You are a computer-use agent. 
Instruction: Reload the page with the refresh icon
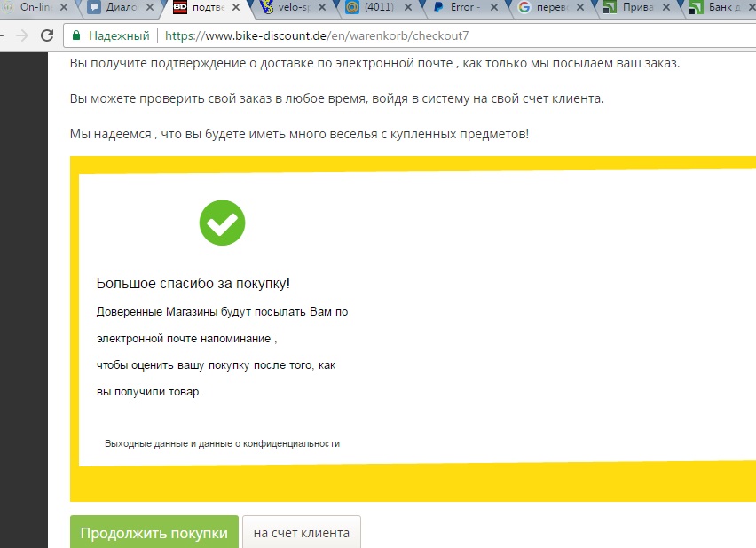(45, 36)
